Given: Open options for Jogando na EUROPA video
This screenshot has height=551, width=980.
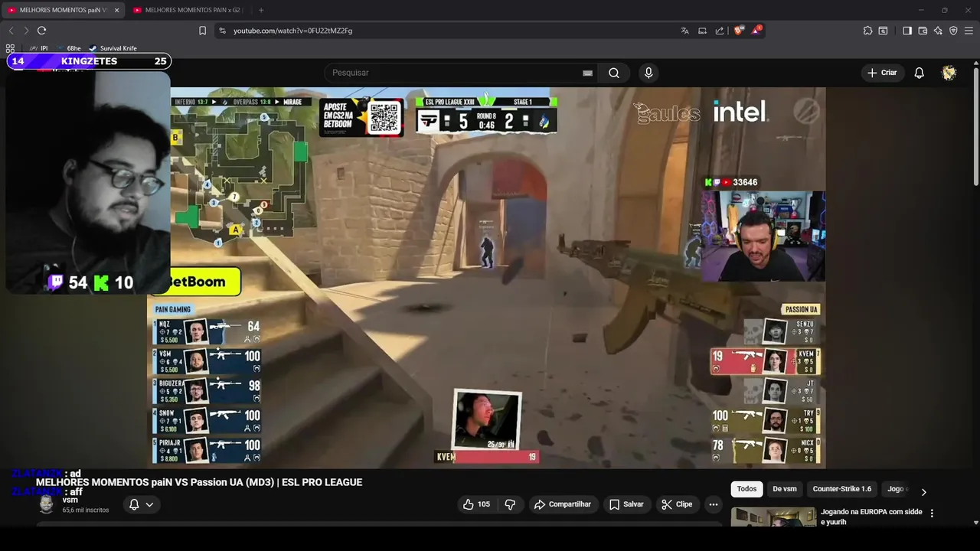Looking at the screenshot, I should (932, 514).
